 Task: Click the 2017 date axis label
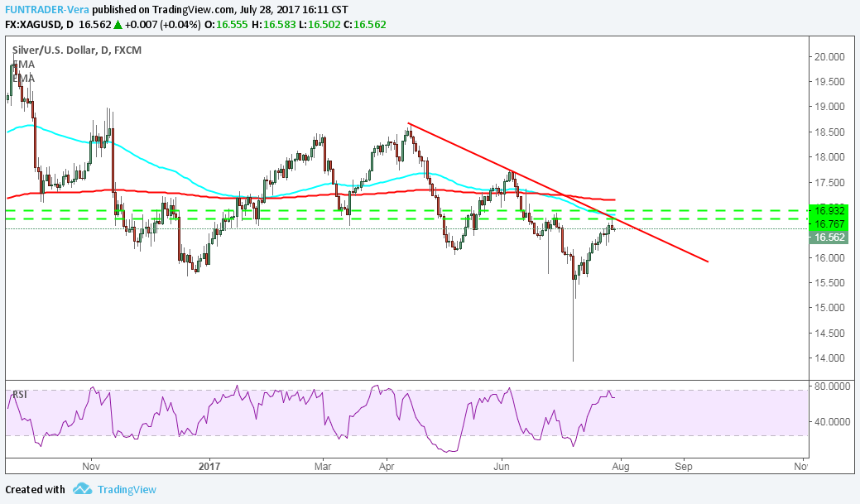209,467
